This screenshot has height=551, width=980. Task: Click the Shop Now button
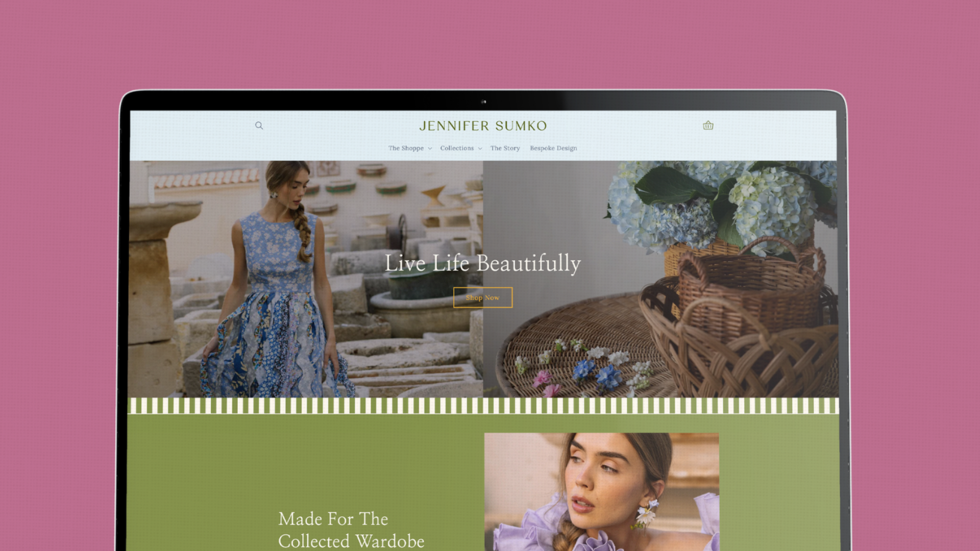[483, 297]
